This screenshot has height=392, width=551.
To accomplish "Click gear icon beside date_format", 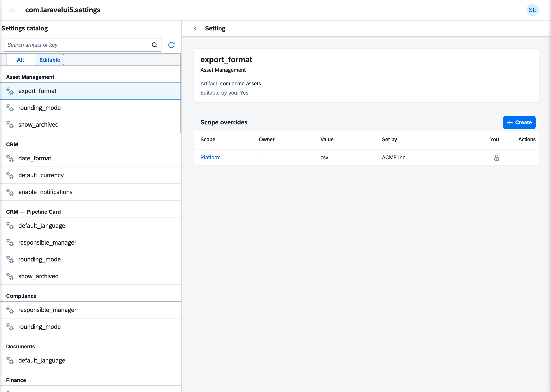I will point(10,158).
